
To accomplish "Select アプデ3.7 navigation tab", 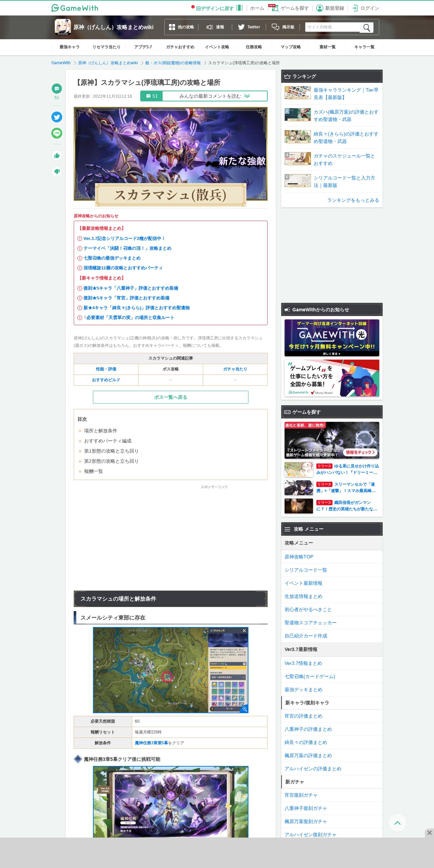I will (x=143, y=47).
